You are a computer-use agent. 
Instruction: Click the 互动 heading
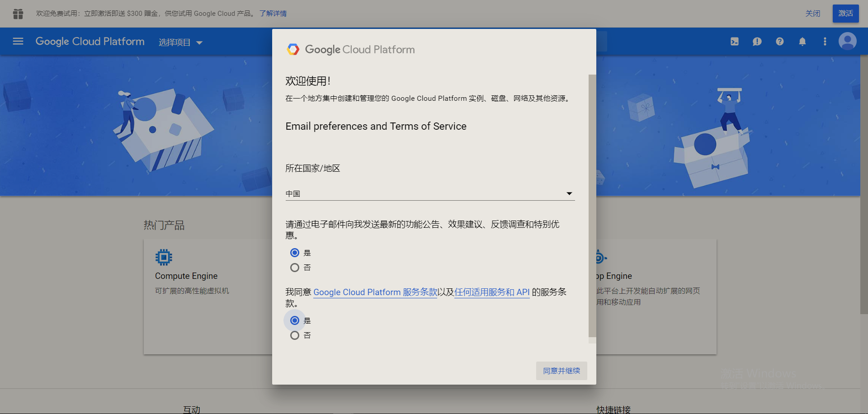tap(192, 409)
